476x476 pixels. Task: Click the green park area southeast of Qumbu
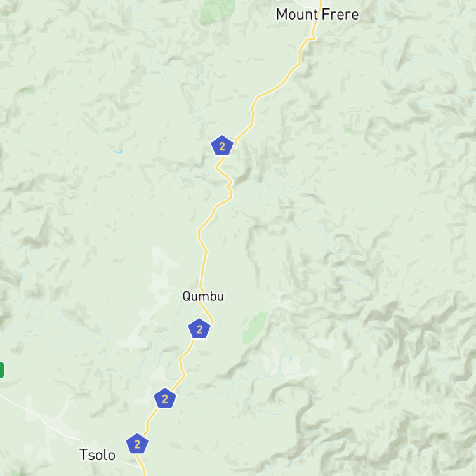(255, 327)
